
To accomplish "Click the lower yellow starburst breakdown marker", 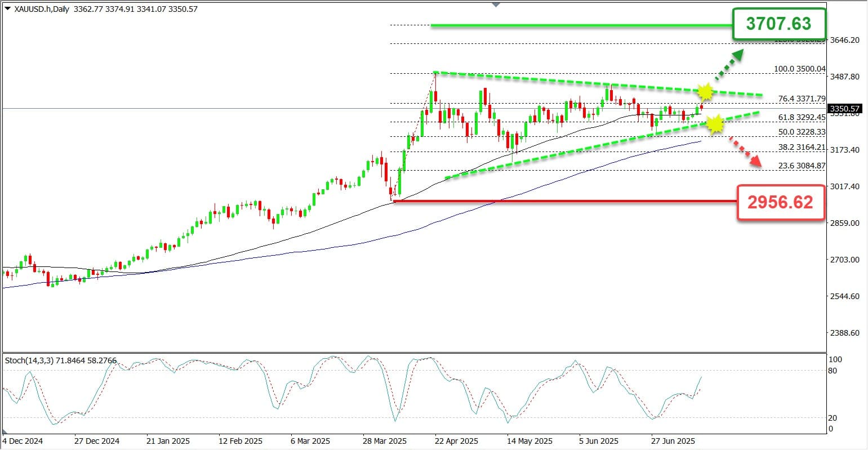I will click(715, 124).
